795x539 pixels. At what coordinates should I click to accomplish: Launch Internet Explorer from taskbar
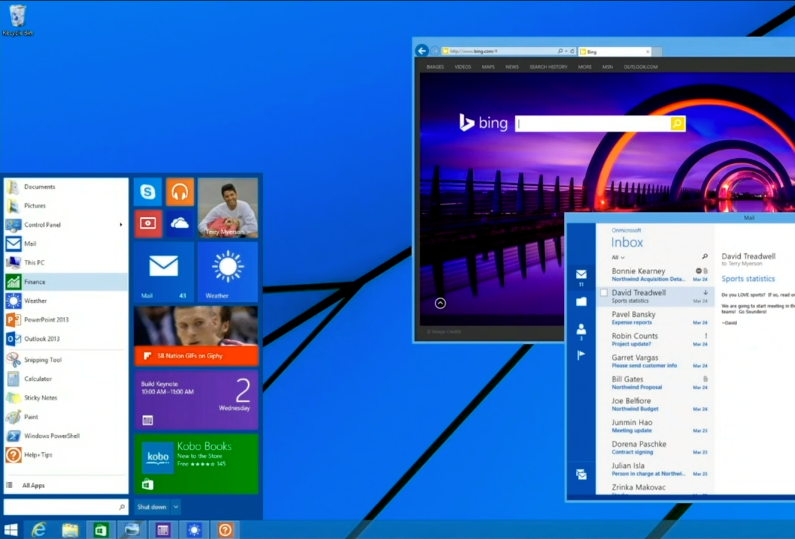tap(39, 530)
